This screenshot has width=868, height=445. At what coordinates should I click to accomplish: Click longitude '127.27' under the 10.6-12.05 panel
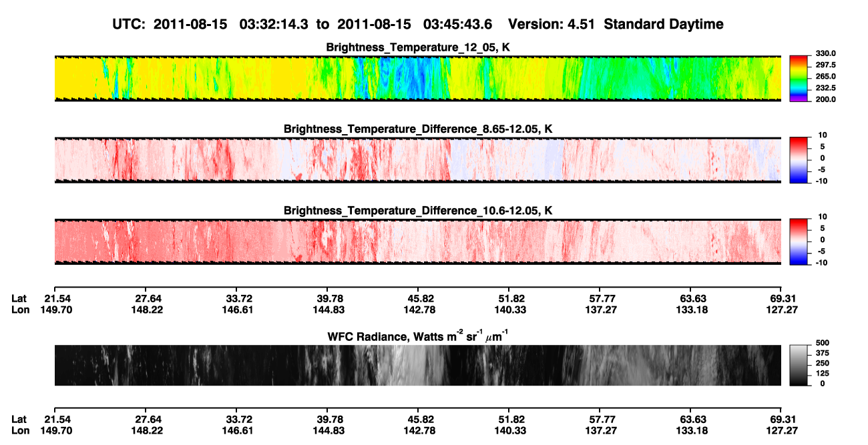click(x=782, y=310)
